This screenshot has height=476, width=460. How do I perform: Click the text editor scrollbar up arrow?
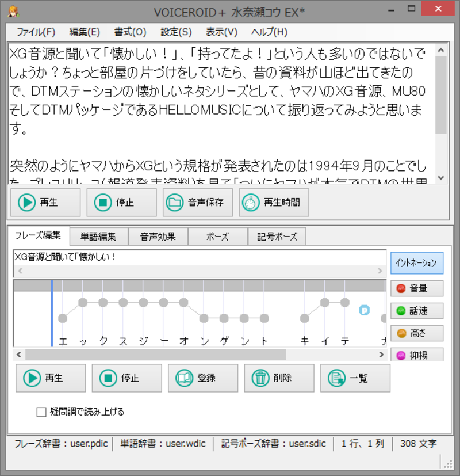point(441,50)
